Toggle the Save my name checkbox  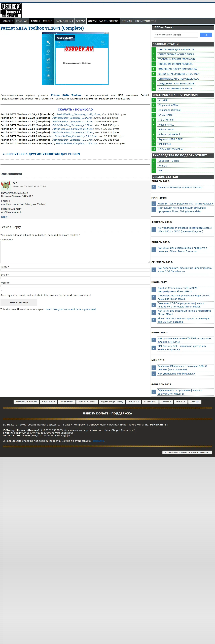(2, 291)
